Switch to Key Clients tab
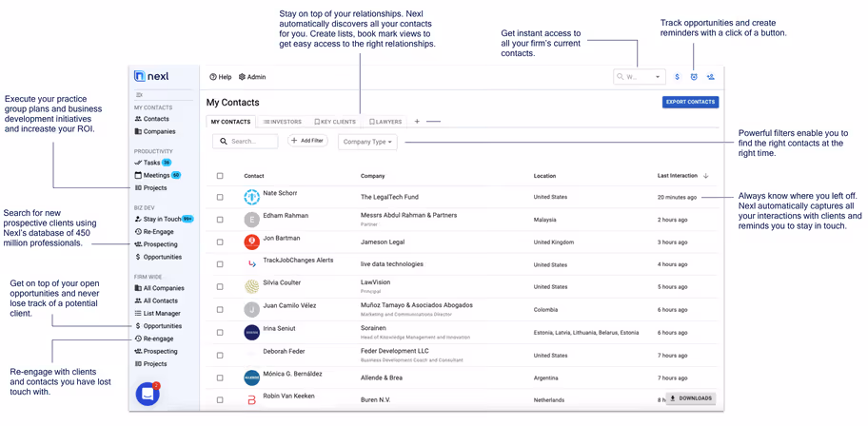868x426 pixels. tap(334, 122)
